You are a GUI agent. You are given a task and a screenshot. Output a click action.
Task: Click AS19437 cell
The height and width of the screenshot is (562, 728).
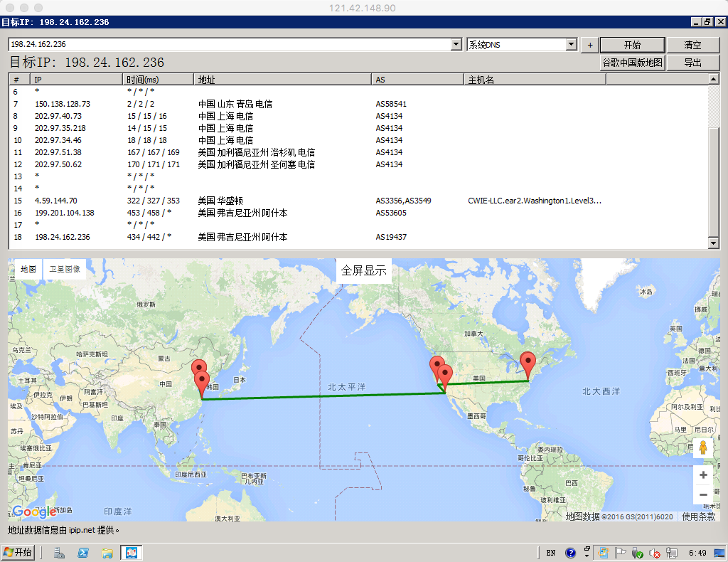click(390, 237)
